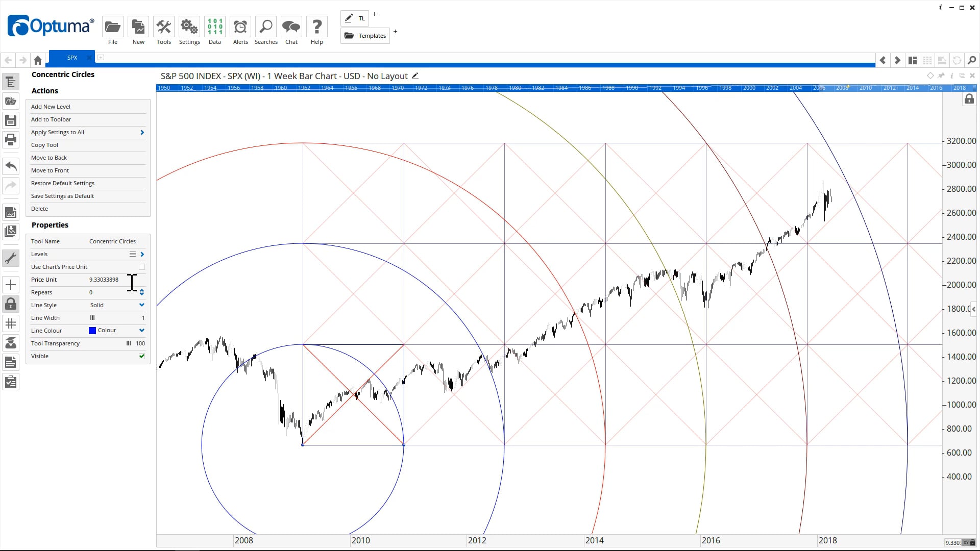Click the price scale expand arrow near 1800
980x551 pixels.
tap(974, 309)
